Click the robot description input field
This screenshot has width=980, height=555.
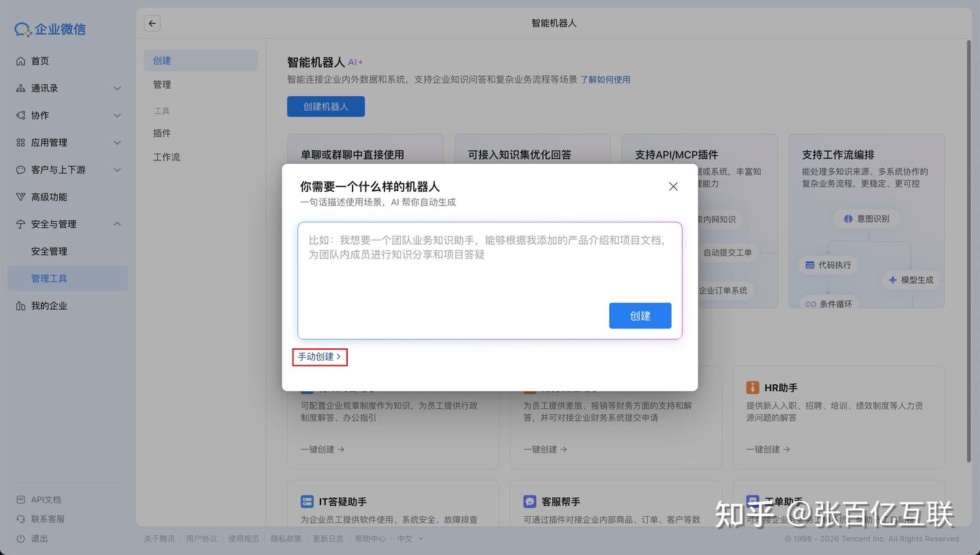(489, 279)
